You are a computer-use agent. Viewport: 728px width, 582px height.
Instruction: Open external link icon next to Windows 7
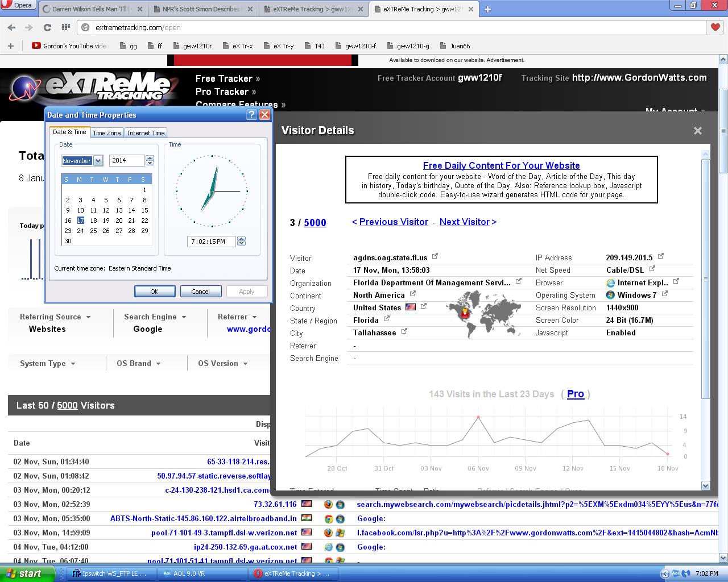click(665, 294)
